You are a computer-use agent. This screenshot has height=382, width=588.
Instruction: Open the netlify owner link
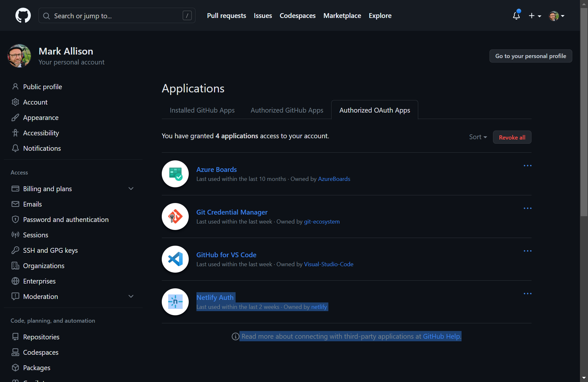(319, 307)
